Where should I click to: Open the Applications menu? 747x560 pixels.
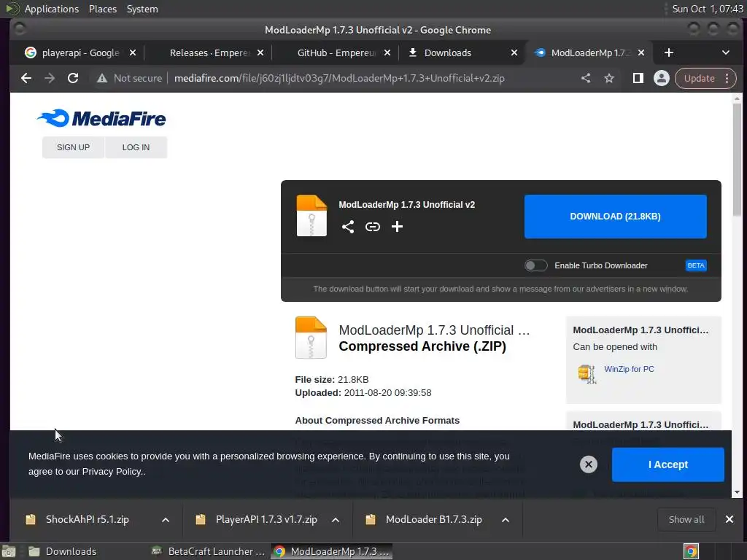coord(52,9)
